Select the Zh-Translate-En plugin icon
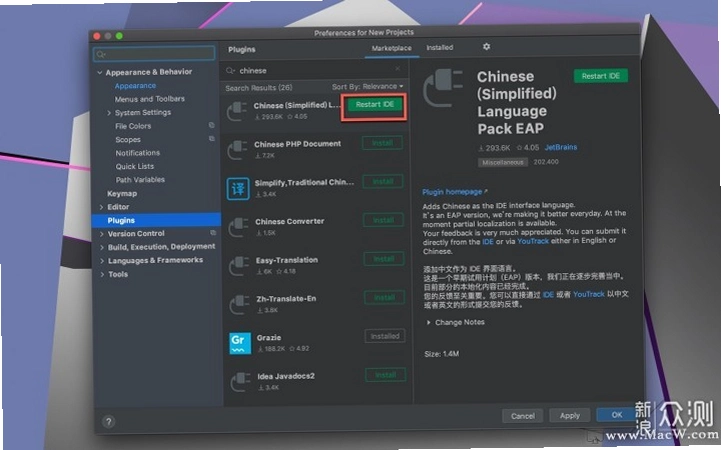721x450 pixels. point(240,304)
